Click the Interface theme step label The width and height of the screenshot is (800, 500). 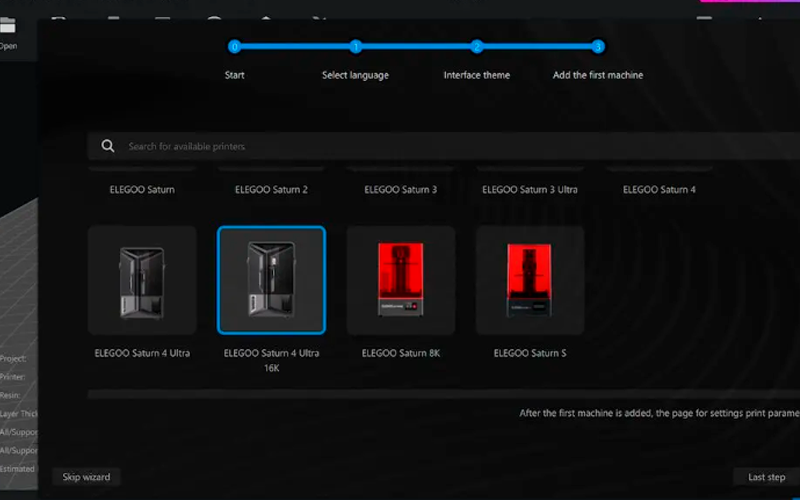(x=477, y=75)
